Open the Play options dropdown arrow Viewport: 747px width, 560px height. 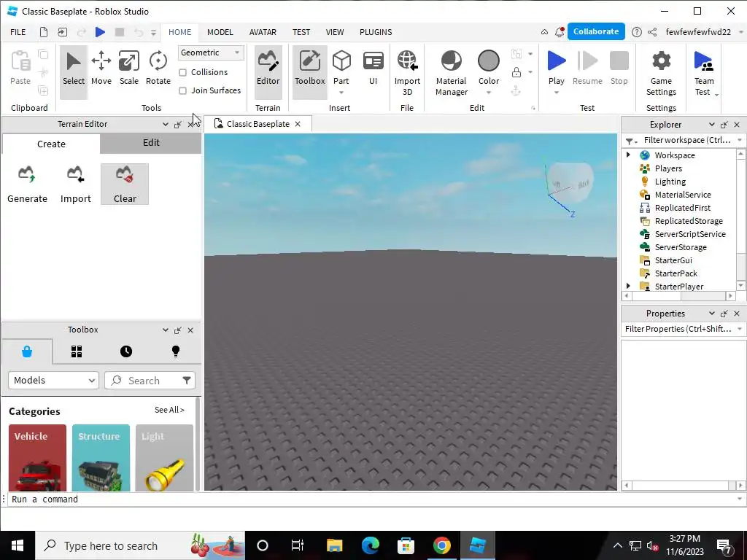click(x=556, y=93)
